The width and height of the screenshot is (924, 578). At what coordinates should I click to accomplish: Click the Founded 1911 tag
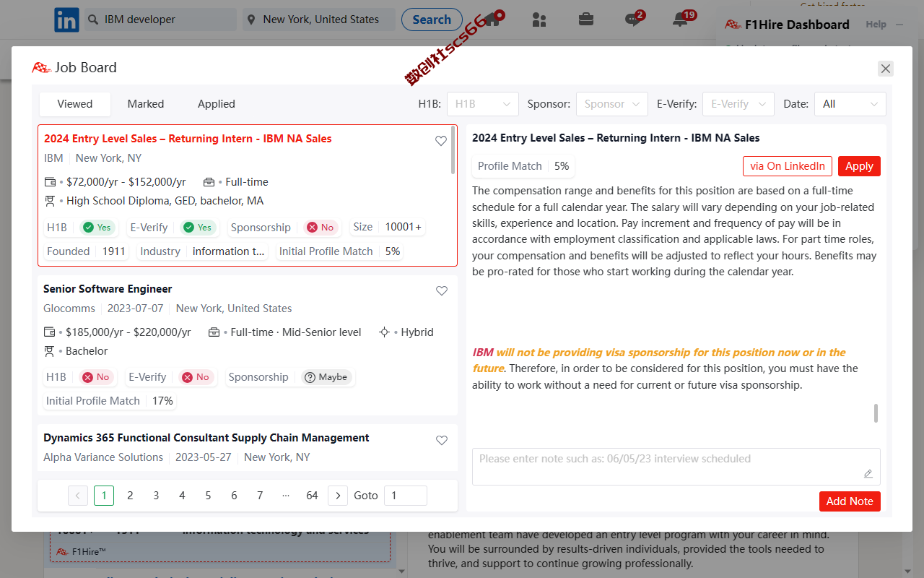(87, 251)
